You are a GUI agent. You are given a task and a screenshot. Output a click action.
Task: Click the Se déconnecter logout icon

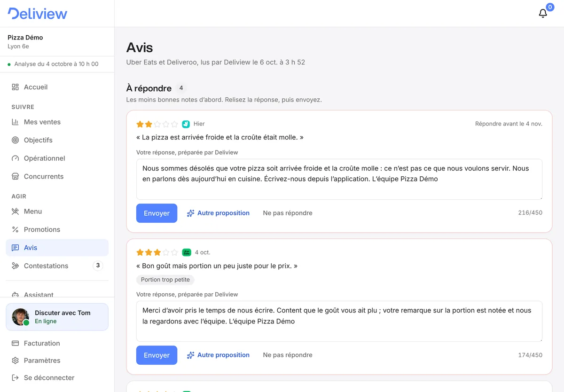pyautogui.click(x=16, y=378)
